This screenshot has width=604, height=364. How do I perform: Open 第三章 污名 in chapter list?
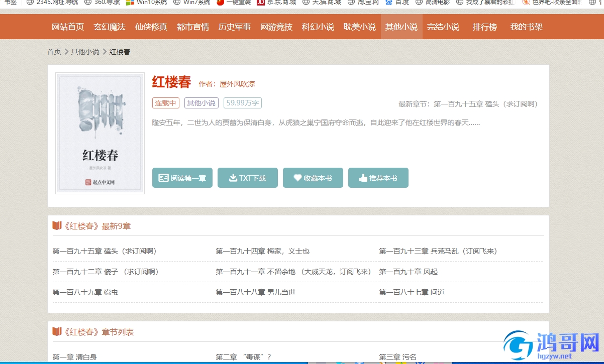coord(398,357)
